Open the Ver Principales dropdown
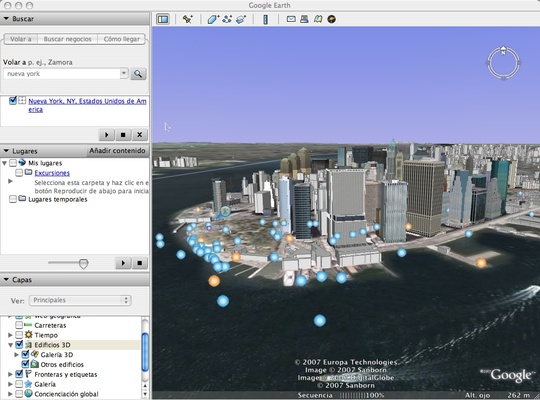This screenshot has width=540, height=400. [80, 300]
